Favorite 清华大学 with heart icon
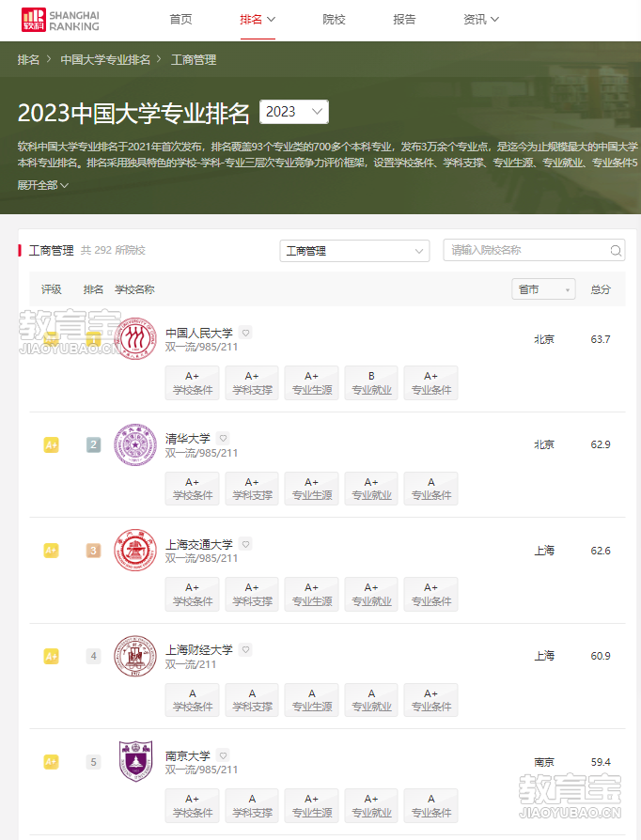 tap(223, 438)
